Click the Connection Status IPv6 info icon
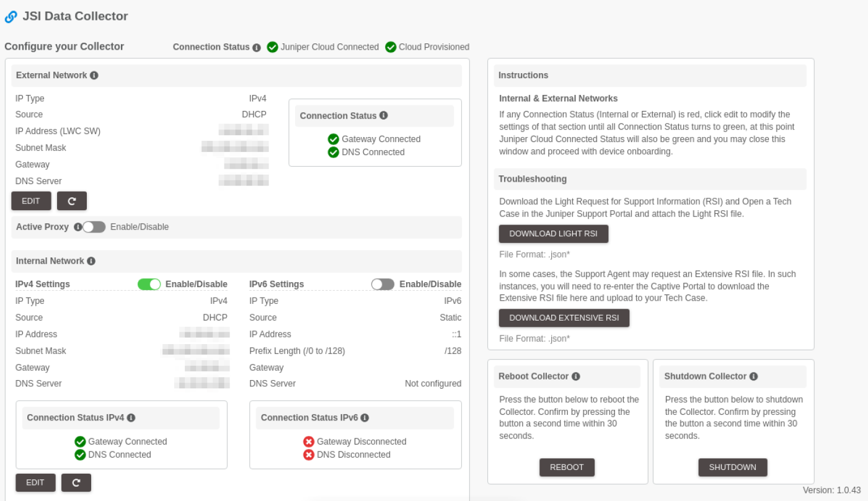Viewport: 868px width, 501px height. click(x=366, y=417)
